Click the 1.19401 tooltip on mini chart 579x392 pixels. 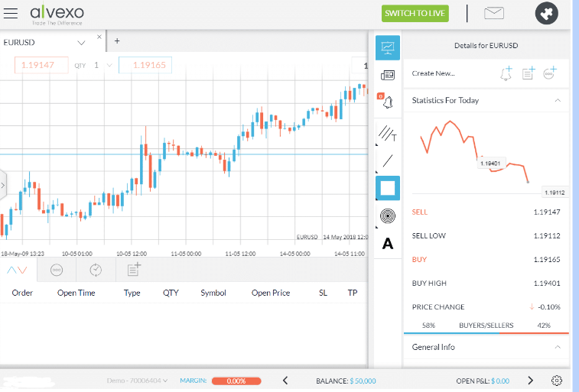pos(490,164)
